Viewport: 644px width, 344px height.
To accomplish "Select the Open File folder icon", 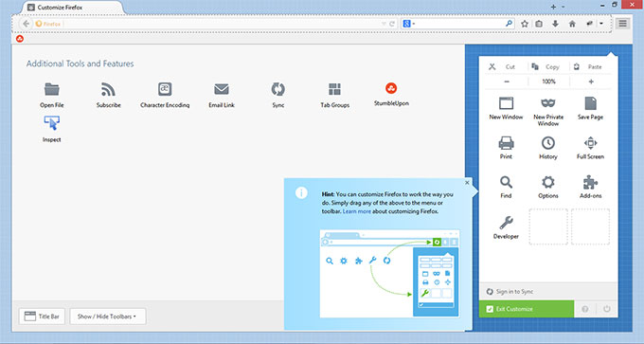I will click(x=52, y=89).
